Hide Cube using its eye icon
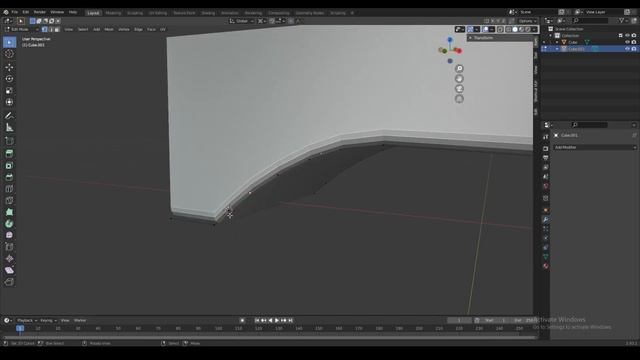 (627, 42)
